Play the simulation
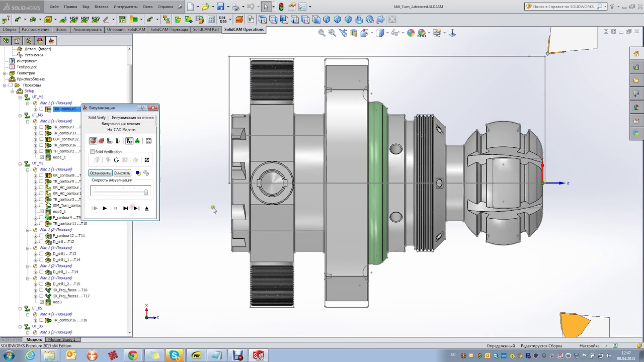Viewport: 644px width, 362px height. pos(105,208)
